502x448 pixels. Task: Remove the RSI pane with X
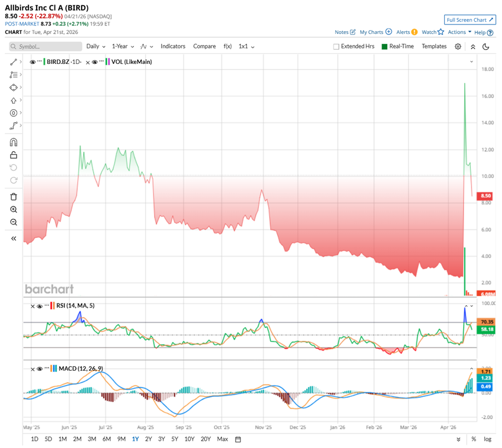click(x=32, y=307)
